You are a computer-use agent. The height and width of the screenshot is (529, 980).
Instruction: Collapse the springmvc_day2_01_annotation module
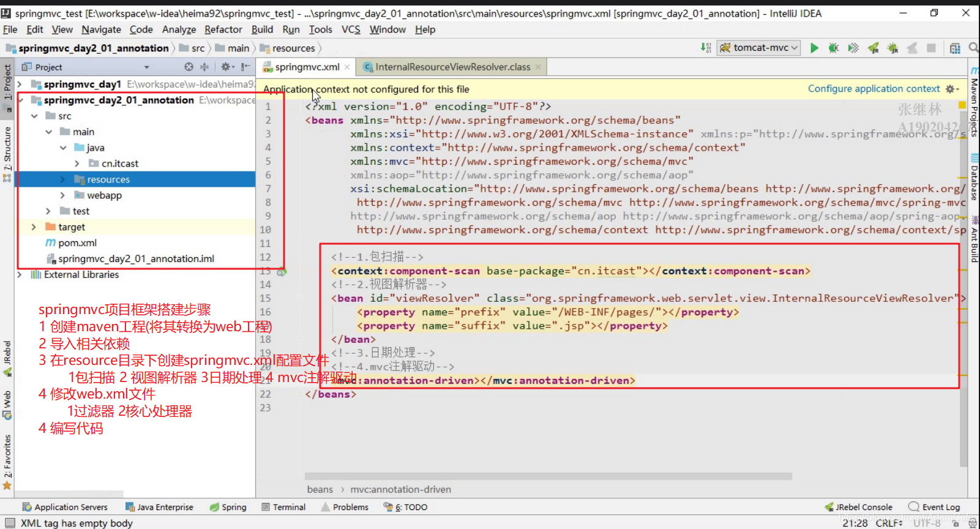tap(20, 100)
